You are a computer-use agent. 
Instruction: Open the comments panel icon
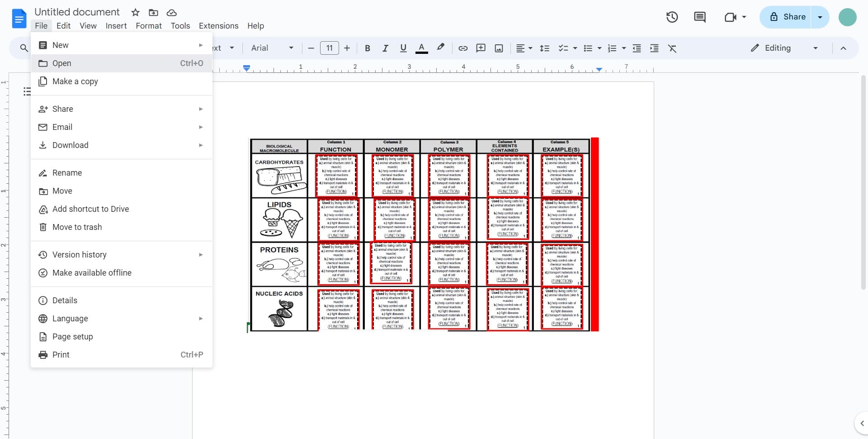(x=699, y=17)
